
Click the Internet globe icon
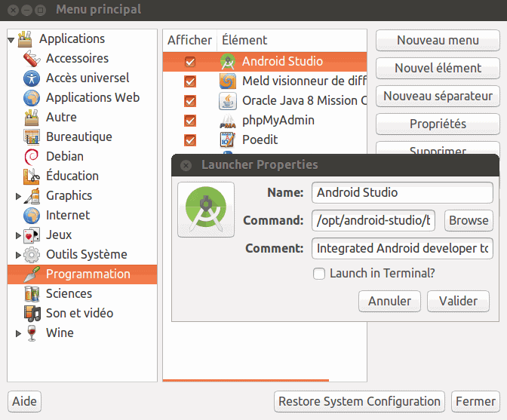[32, 216]
